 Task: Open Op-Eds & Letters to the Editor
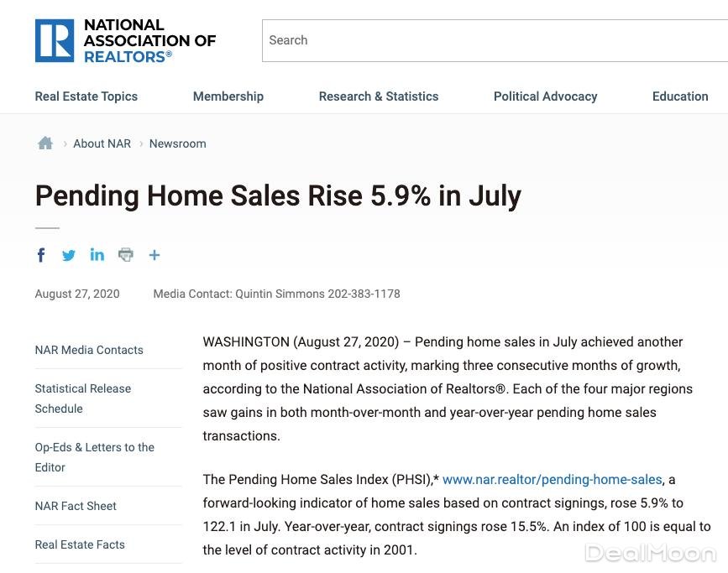click(x=94, y=457)
